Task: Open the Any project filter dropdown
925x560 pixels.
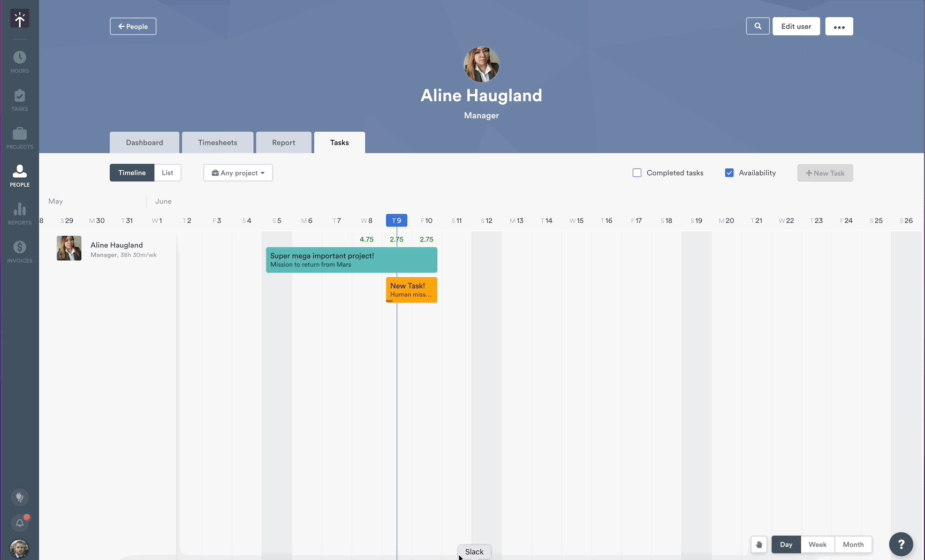Action: pos(238,172)
